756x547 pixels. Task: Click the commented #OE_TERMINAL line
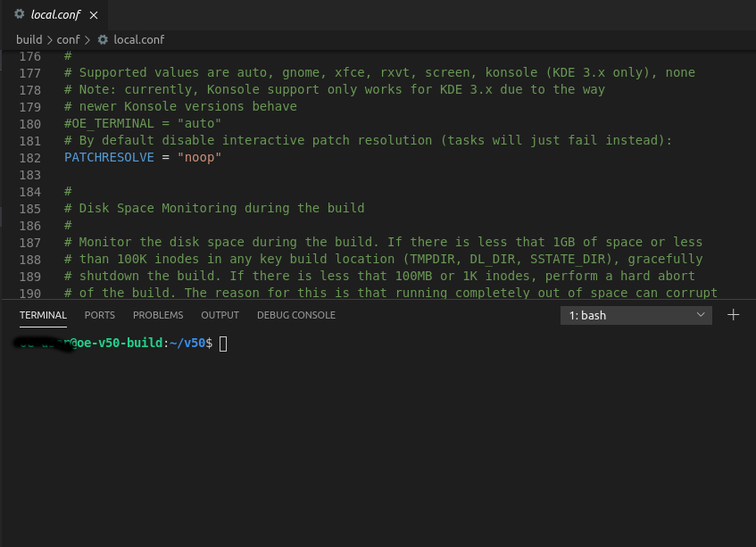pos(143,123)
